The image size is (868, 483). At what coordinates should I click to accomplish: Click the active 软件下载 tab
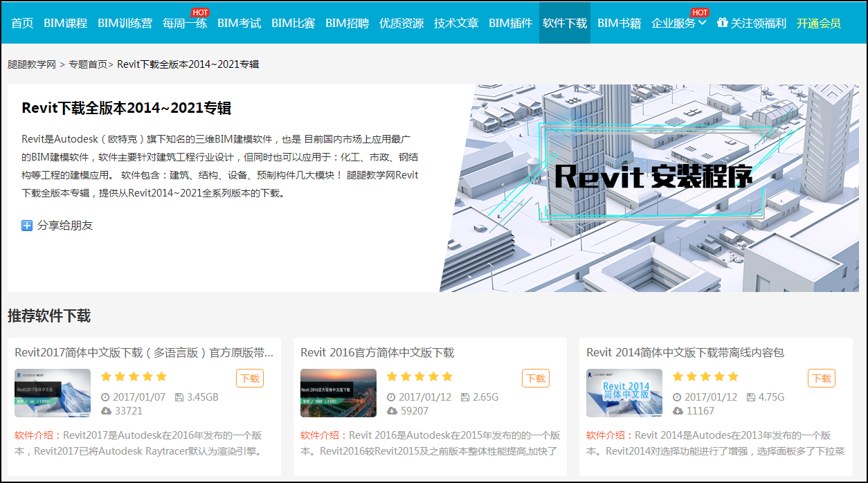click(x=565, y=23)
